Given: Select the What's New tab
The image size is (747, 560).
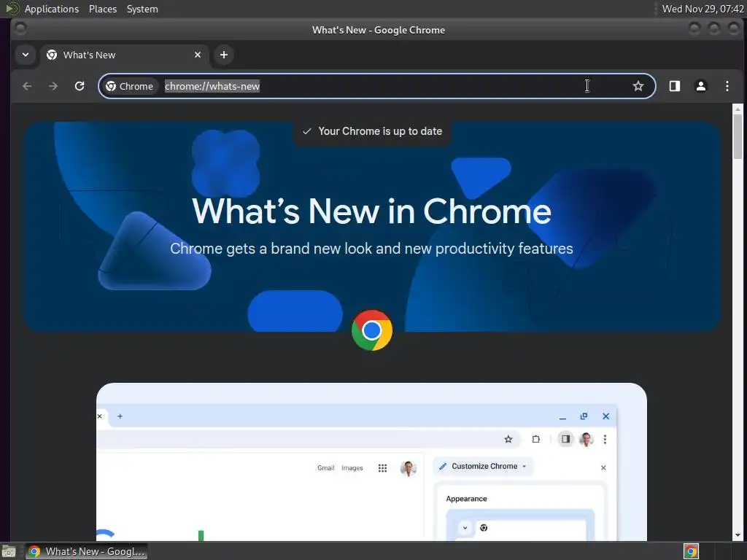Looking at the screenshot, I should [124, 55].
